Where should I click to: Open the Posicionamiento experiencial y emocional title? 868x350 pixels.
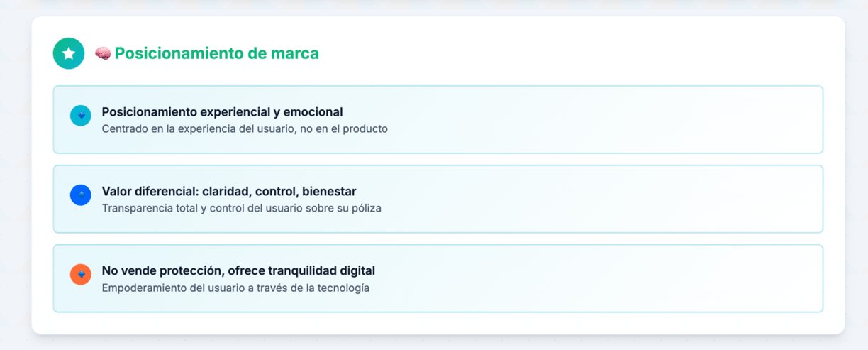coord(222,112)
